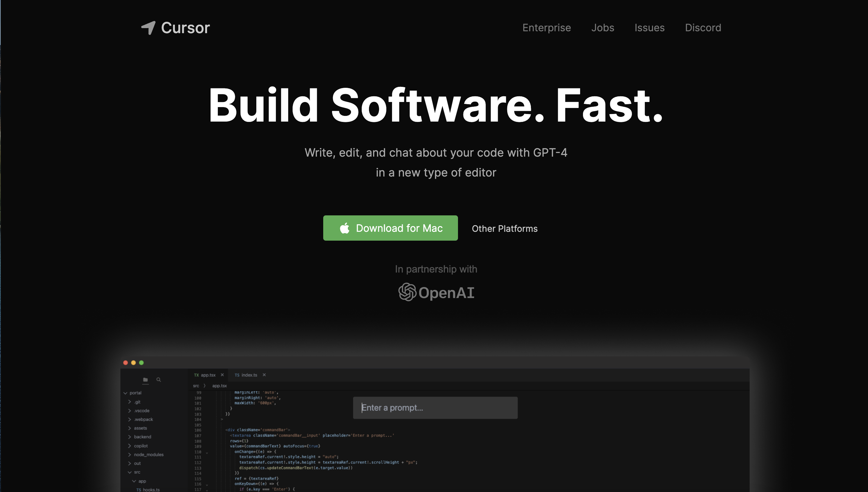The image size is (868, 492).
Task: Open Other Platforms link
Action: (x=505, y=229)
